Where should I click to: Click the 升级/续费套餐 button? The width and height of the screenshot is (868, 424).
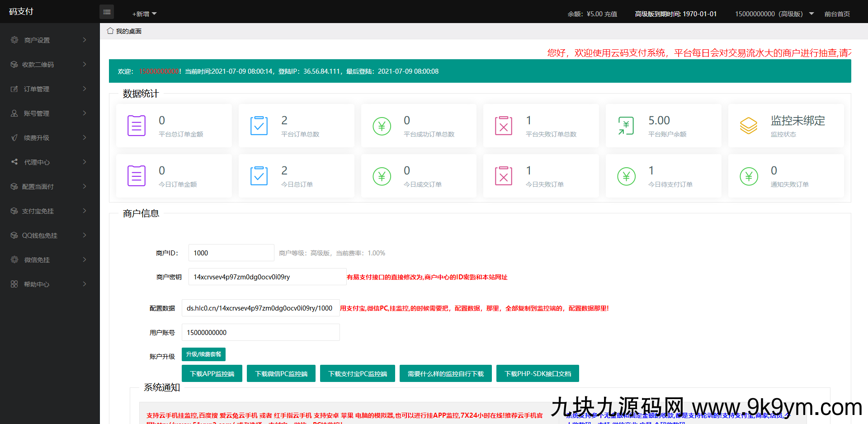tap(203, 354)
